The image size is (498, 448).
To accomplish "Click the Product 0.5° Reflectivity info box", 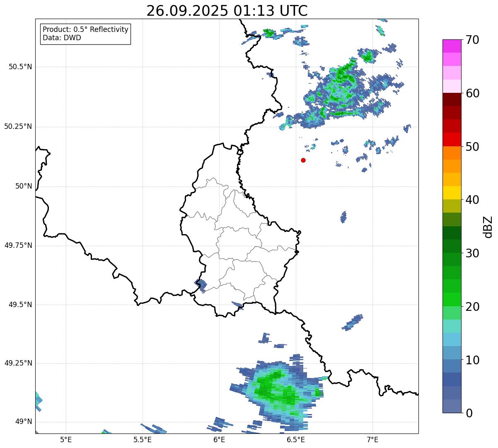I will pos(85,34).
